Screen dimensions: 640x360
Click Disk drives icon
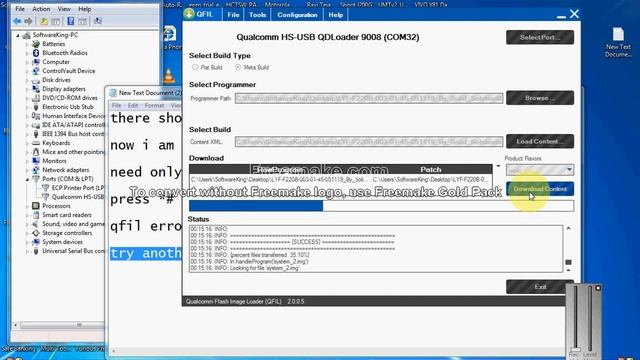click(x=36, y=80)
